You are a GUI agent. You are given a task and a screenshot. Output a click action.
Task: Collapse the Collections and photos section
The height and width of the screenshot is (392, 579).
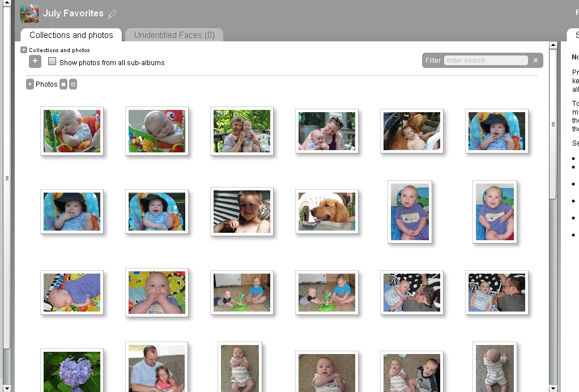(x=24, y=50)
